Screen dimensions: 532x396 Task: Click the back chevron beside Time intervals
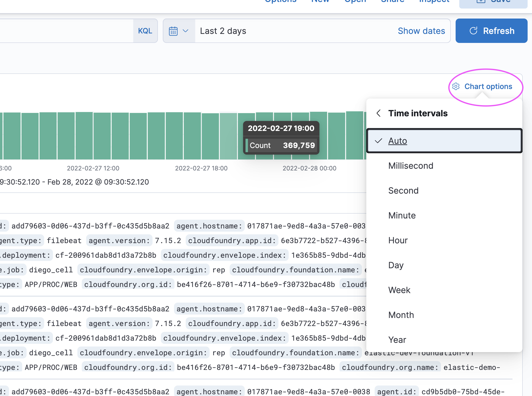click(x=379, y=113)
